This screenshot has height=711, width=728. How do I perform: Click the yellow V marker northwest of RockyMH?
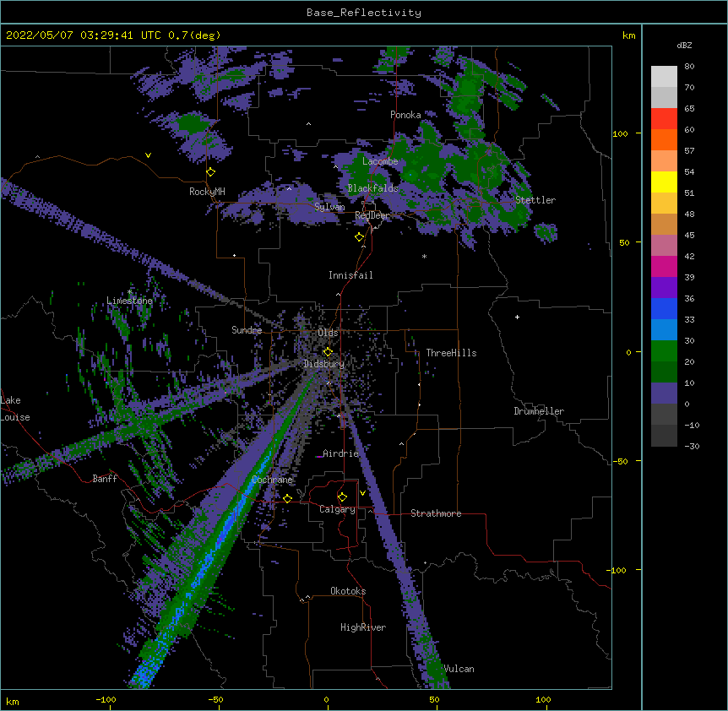point(148,155)
